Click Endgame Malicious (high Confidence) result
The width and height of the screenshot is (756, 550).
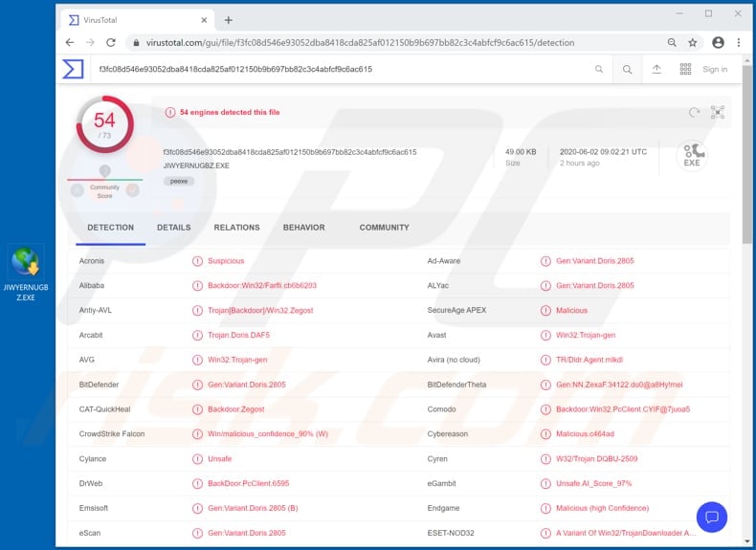click(602, 508)
